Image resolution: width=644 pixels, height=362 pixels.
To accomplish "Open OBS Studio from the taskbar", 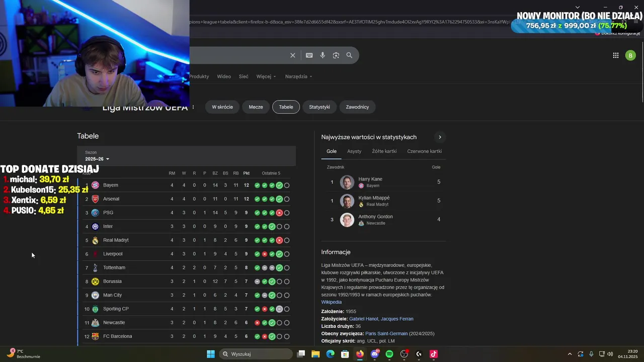I will pos(404,354).
